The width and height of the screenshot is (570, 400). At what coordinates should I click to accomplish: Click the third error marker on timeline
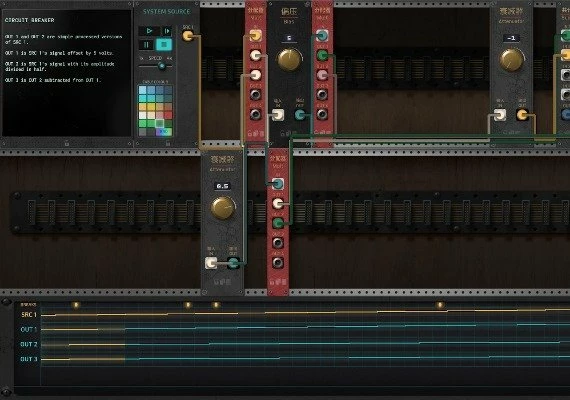[216, 305]
